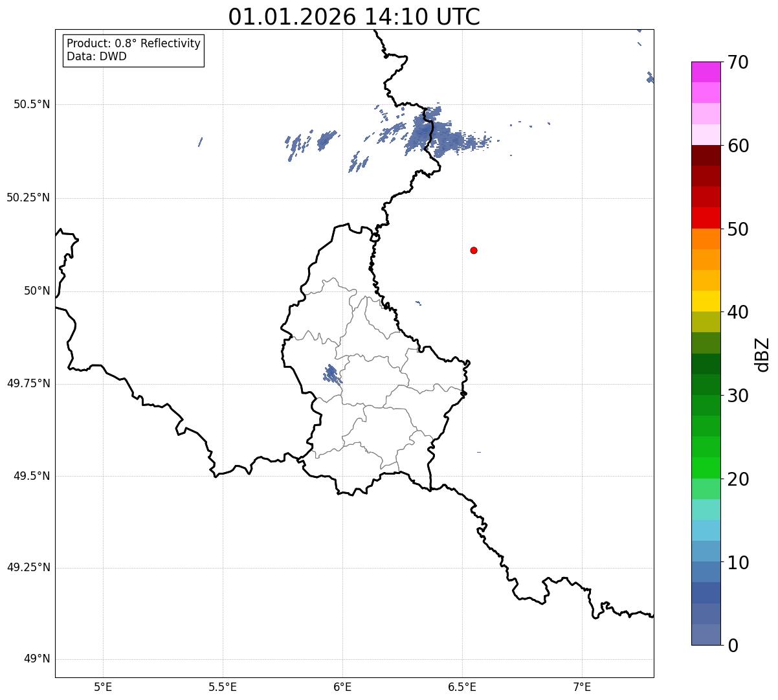
Task: Click the colorbar value 70
Action: 738,62
